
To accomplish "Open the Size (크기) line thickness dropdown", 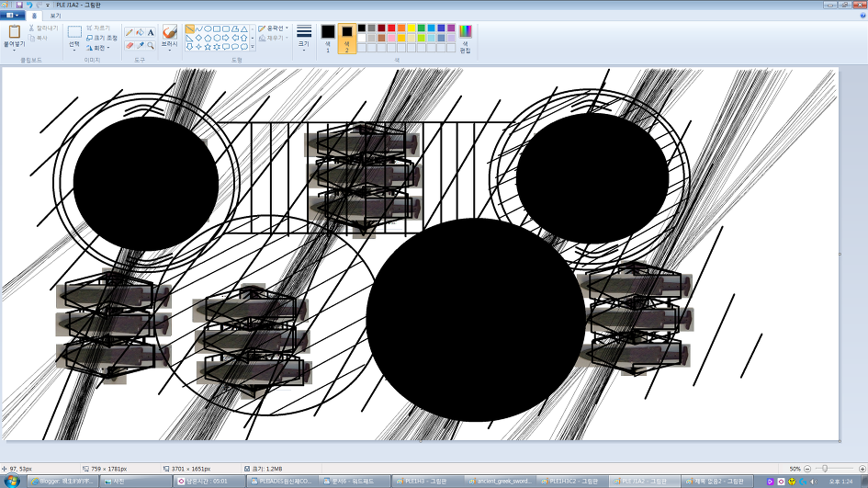I will 304,37.
